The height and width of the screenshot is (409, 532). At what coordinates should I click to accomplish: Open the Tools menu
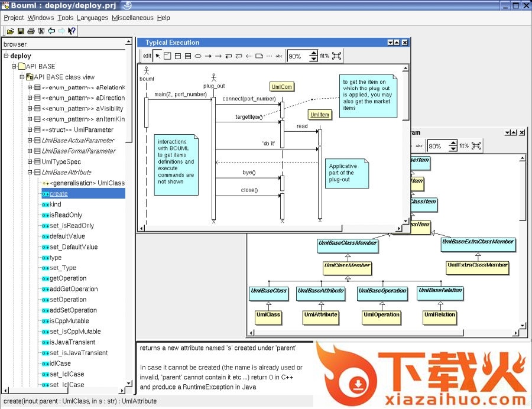coord(66,18)
